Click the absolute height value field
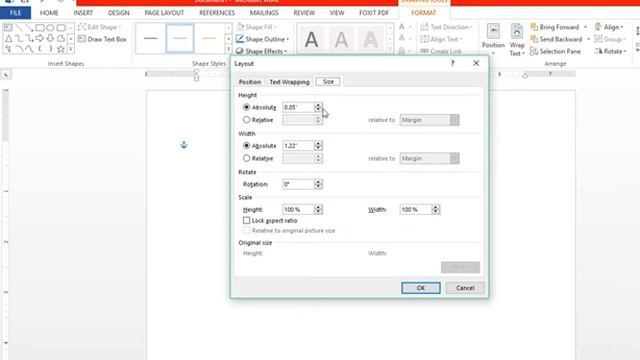The width and height of the screenshot is (640, 360). click(298, 107)
